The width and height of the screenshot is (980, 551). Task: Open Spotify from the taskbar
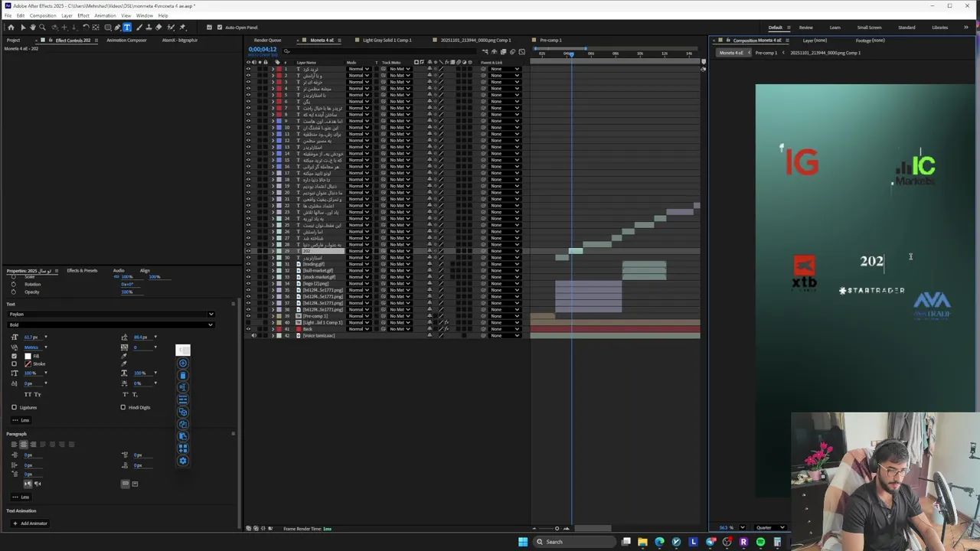[x=760, y=542]
